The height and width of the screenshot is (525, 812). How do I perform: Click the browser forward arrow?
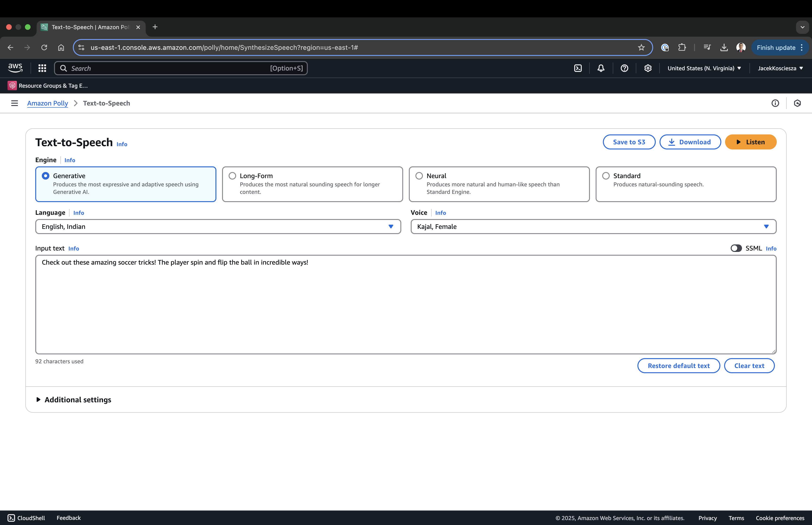pos(27,47)
